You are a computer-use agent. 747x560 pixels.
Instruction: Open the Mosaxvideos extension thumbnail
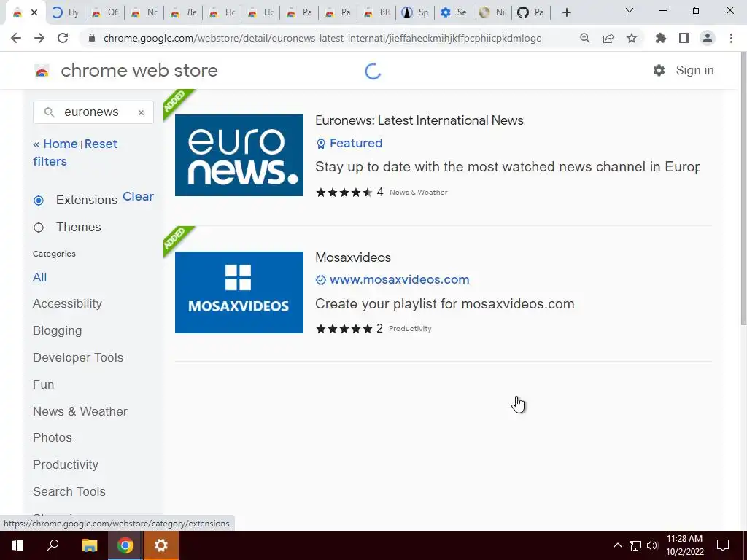[x=239, y=292]
